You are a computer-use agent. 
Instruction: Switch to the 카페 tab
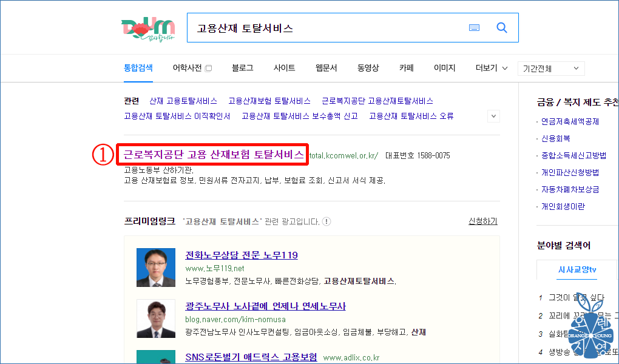[x=406, y=68]
